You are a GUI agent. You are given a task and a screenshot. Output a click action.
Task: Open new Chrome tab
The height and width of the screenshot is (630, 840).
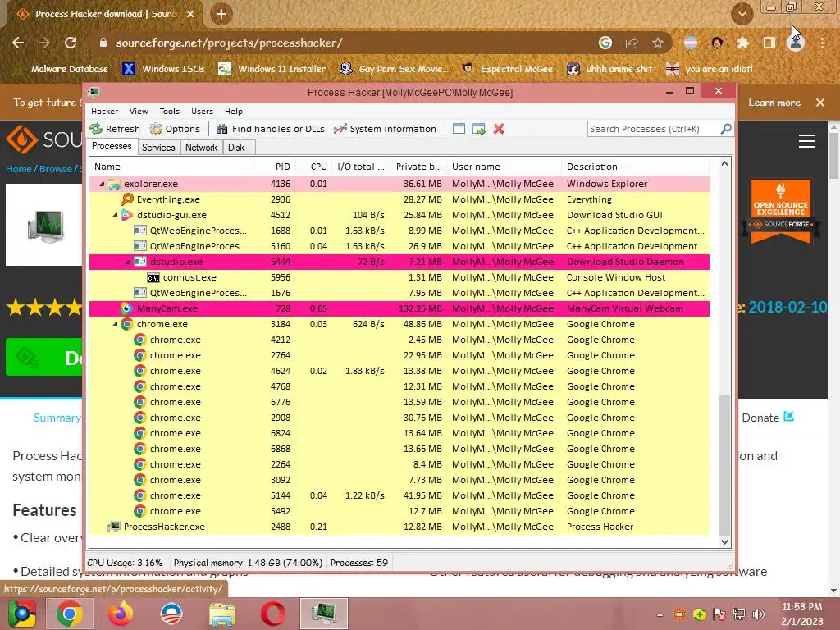(221, 14)
